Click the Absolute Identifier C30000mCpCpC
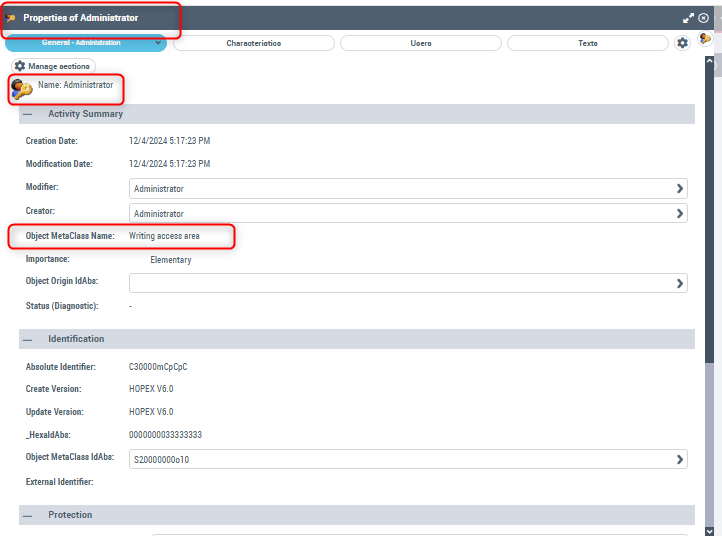722x536 pixels. (x=158, y=367)
